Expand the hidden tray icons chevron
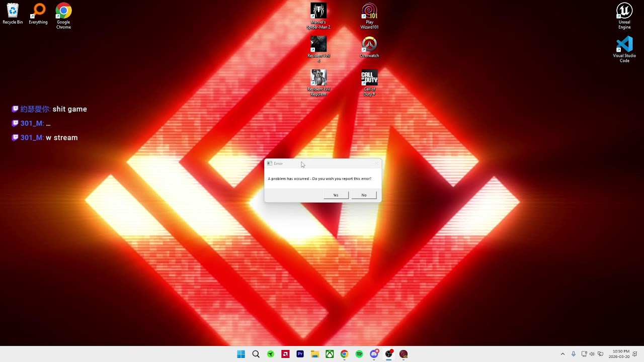The image size is (644, 362). click(x=562, y=354)
